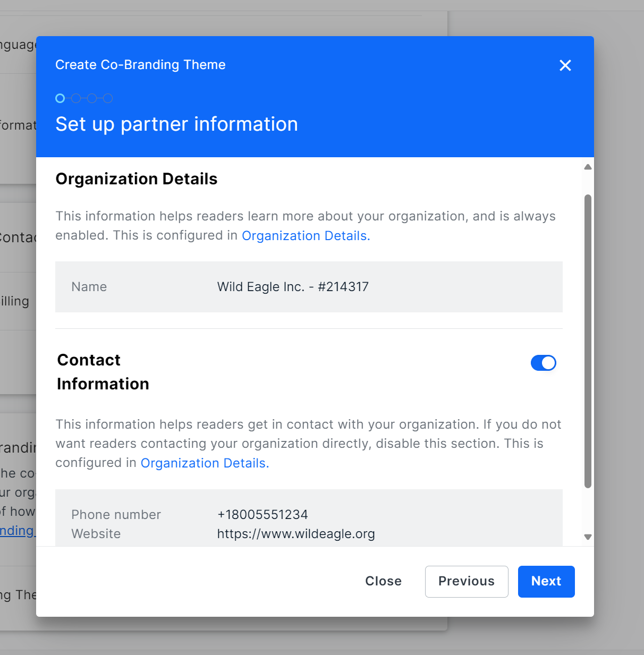
Task: Click the dialog scrollbar down arrow
Action: click(588, 537)
